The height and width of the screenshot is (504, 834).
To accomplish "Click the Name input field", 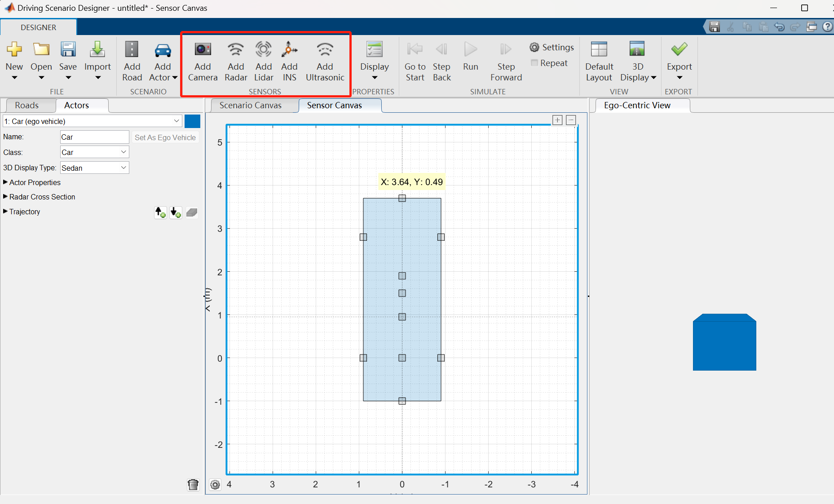I will (x=94, y=137).
